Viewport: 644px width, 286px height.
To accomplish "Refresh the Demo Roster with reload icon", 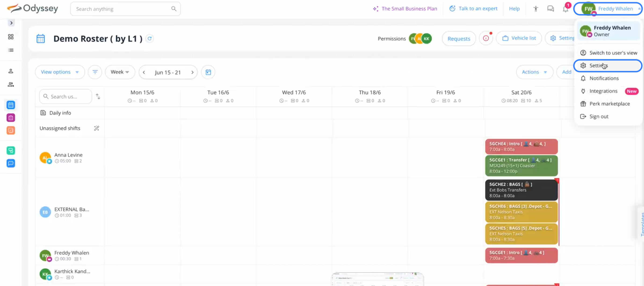I will click(x=150, y=39).
